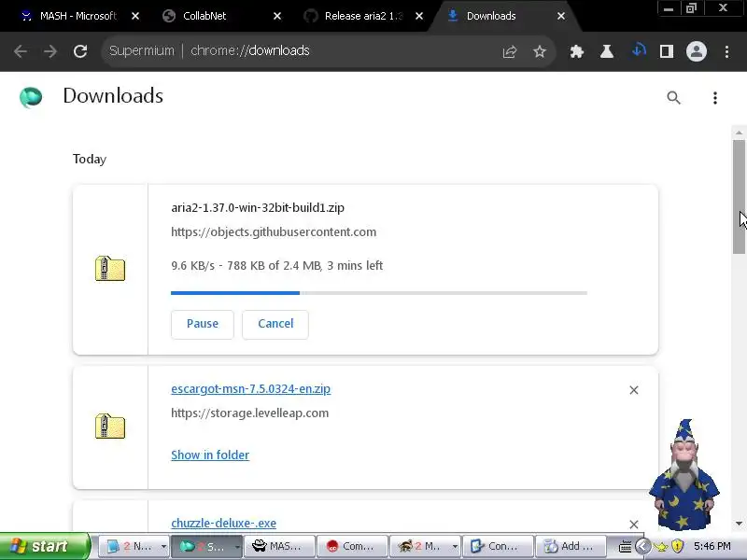Screen dimensions: 747x560
Task: Click the browser forward arrow
Action: pos(50,51)
